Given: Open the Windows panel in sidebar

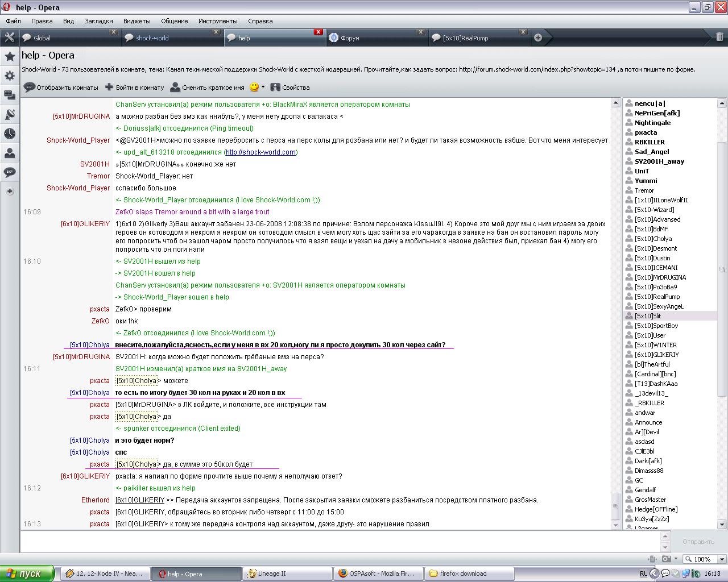Looking at the screenshot, I should pyautogui.click(x=10, y=95).
